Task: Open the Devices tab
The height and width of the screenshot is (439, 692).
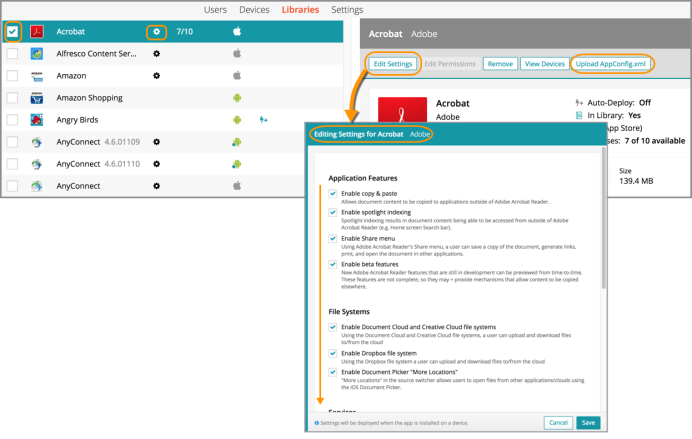Action: pyautogui.click(x=254, y=10)
